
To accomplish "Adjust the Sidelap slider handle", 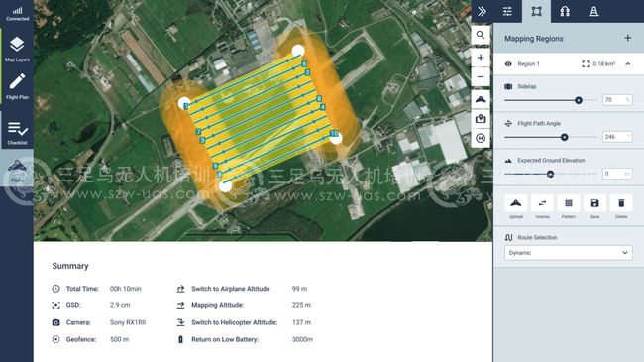I will 579,100.
